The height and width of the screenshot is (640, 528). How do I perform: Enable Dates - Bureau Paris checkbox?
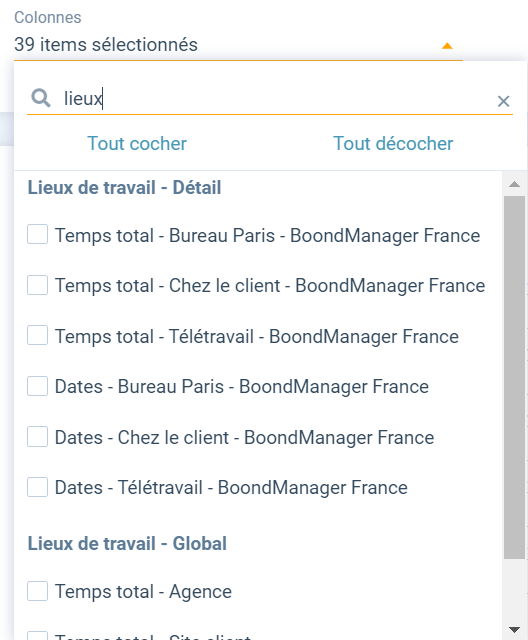pos(38,386)
